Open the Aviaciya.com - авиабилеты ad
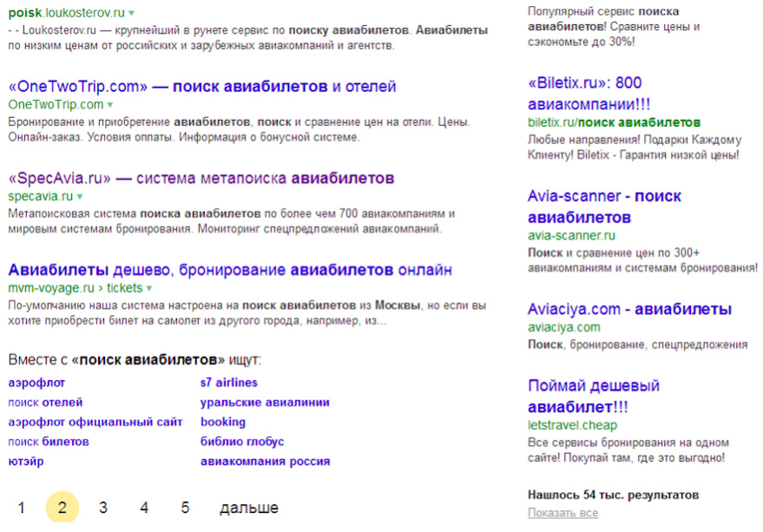The image size is (763, 532). point(629,309)
